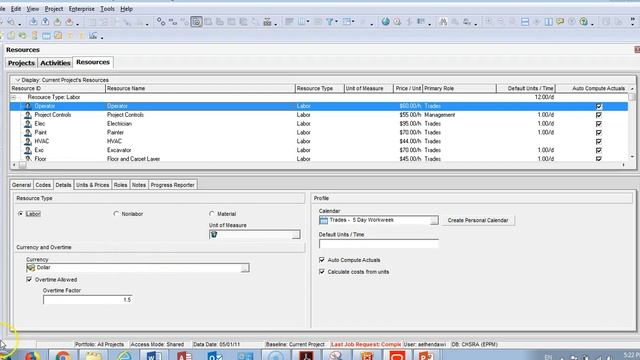Viewport: 640px width, 360px height.
Task: Click the funnel Filter icon in toolbar
Action: coord(329,22)
